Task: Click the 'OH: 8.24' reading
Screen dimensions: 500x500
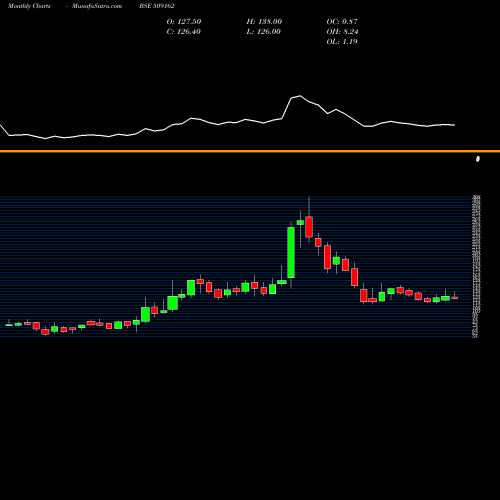Action: click(342, 32)
